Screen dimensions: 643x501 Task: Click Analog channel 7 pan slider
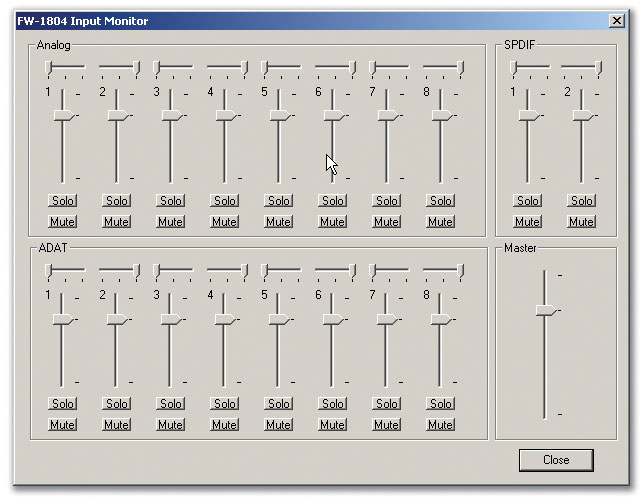coord(372,68)
